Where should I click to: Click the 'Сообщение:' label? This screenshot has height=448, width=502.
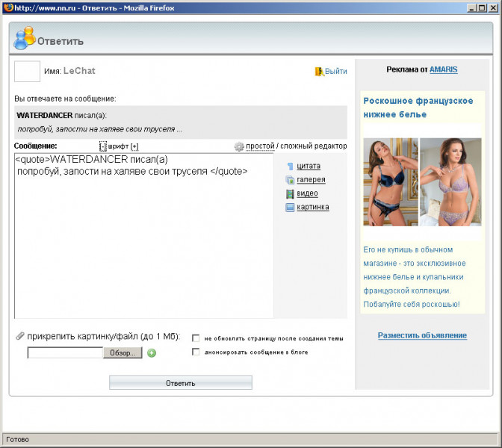[36, 146]
